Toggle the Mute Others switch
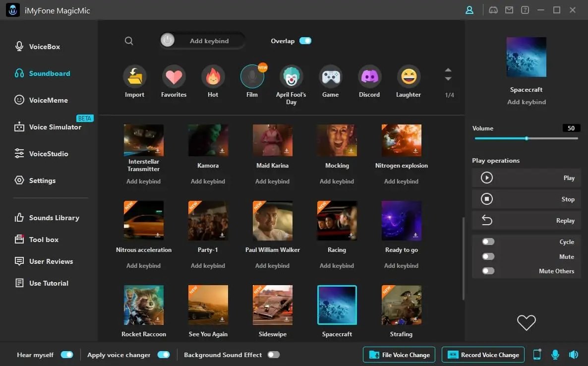588x366 pixels. 488,271
